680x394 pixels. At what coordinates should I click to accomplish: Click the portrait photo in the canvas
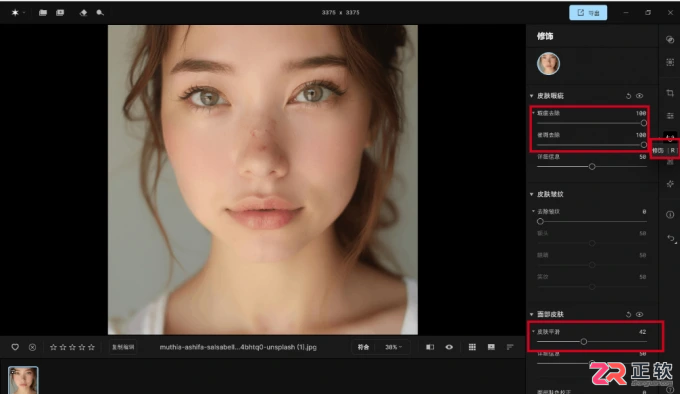coord(263,179)
